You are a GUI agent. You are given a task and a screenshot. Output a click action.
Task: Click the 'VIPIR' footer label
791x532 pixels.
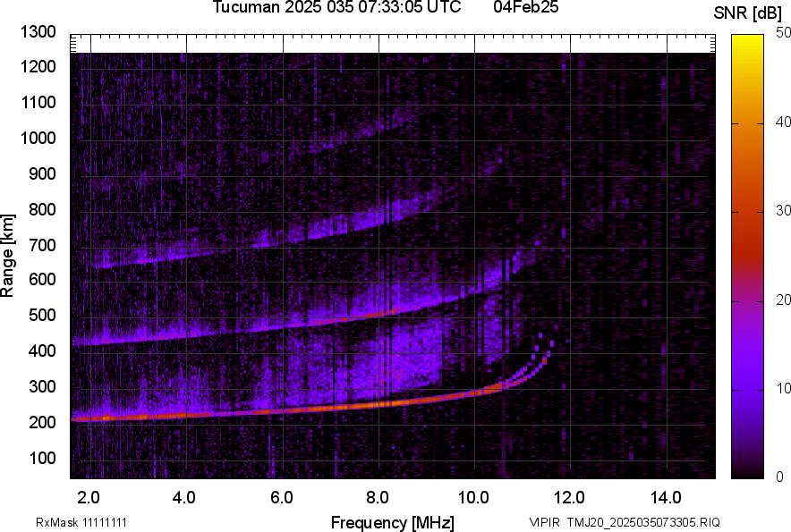click(x=544, y=522)
